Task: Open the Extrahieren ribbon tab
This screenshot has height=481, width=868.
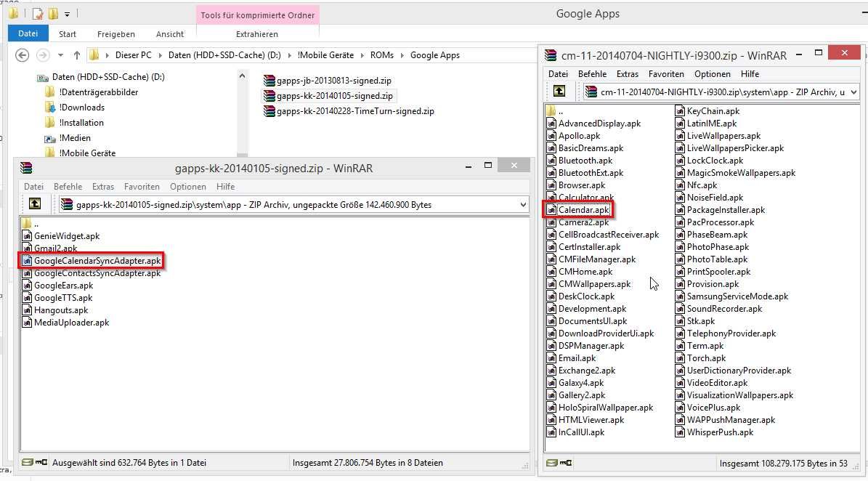Action: coord(257,33)
